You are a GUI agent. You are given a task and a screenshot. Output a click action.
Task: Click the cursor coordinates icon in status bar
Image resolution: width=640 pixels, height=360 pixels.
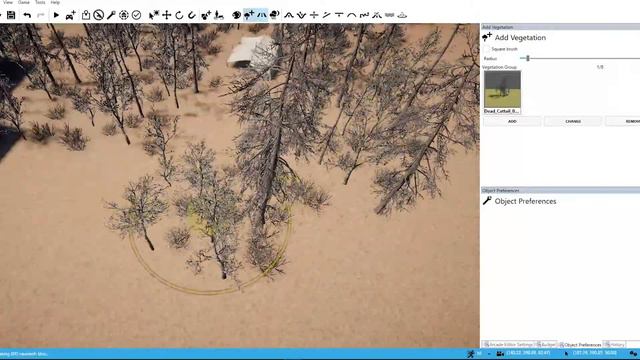click(x=567, y=353)
